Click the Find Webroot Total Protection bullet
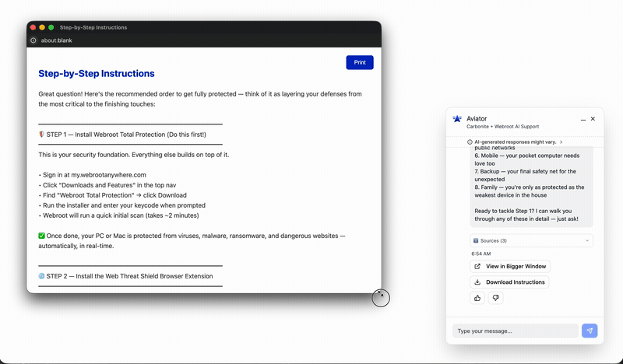This screenshot has height=364, width=623. click(112, 195)
